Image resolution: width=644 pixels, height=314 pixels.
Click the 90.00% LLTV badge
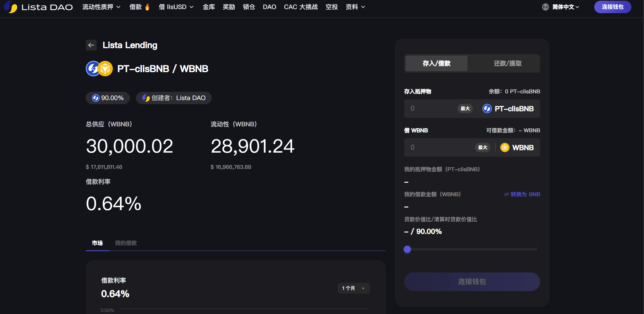[108, 98]
